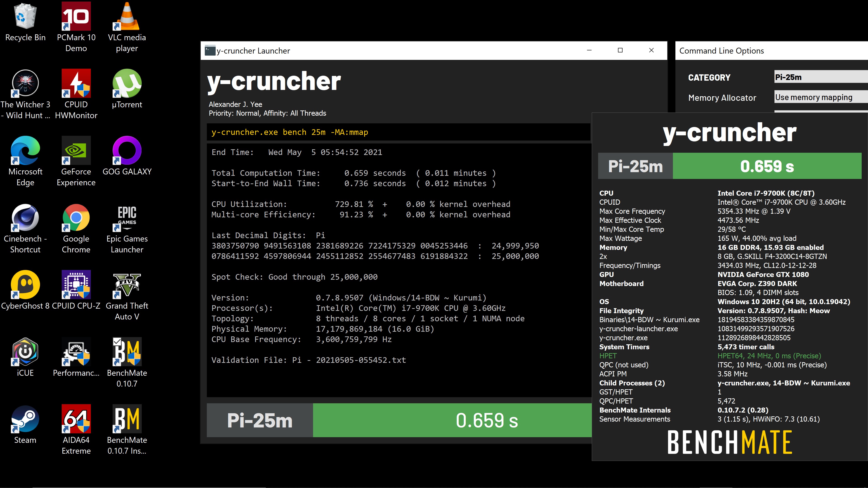Click the BenchMate panel's 0.659 s score bar
The width and height of the screenshot is (868, 488).
pyautogui.click(x=767, y=166)
